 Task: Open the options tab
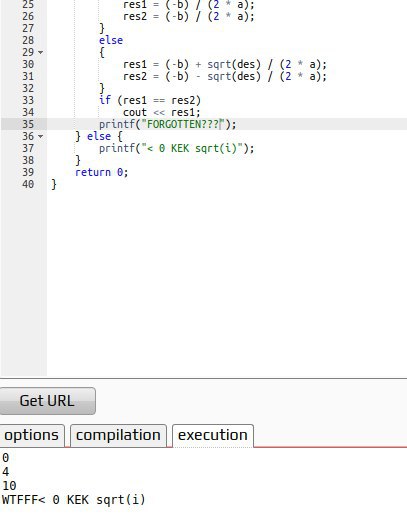[32, 435]
